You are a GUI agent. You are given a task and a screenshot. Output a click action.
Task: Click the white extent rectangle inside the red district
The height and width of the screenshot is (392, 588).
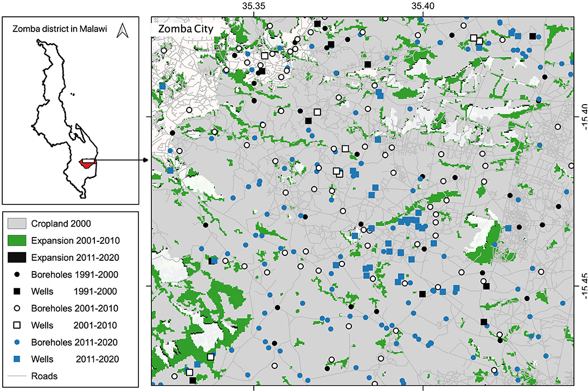tap(88, 161)
